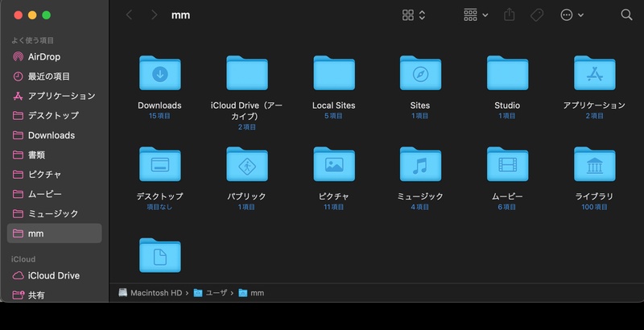Select ミュージック in the sidebar
Image resolution: width=644 pixels, height=330 pixels.
click(x=54, y=214)
